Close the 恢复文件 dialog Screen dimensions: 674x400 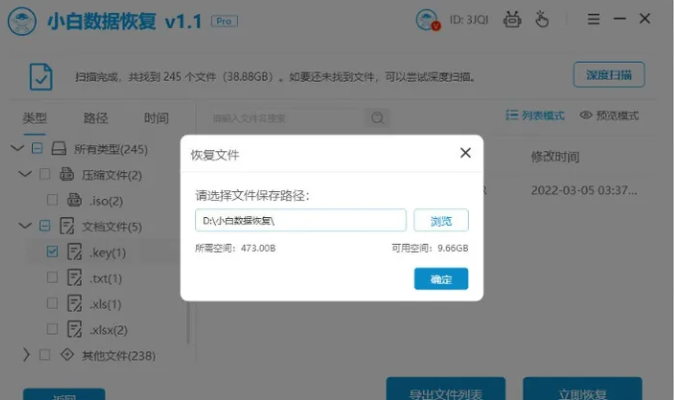tap(465, 153)
